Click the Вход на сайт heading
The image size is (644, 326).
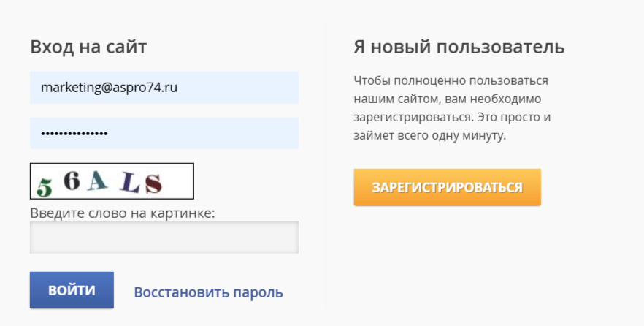coord(88,48)
